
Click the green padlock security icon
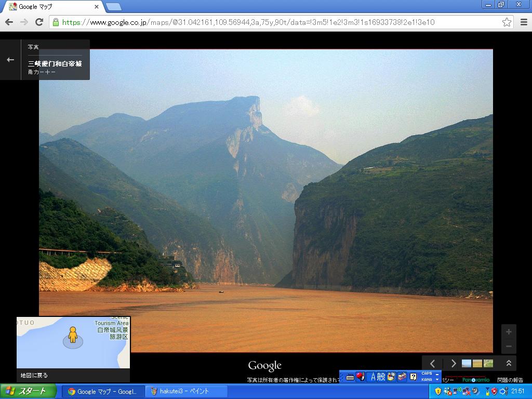[56, 22]
